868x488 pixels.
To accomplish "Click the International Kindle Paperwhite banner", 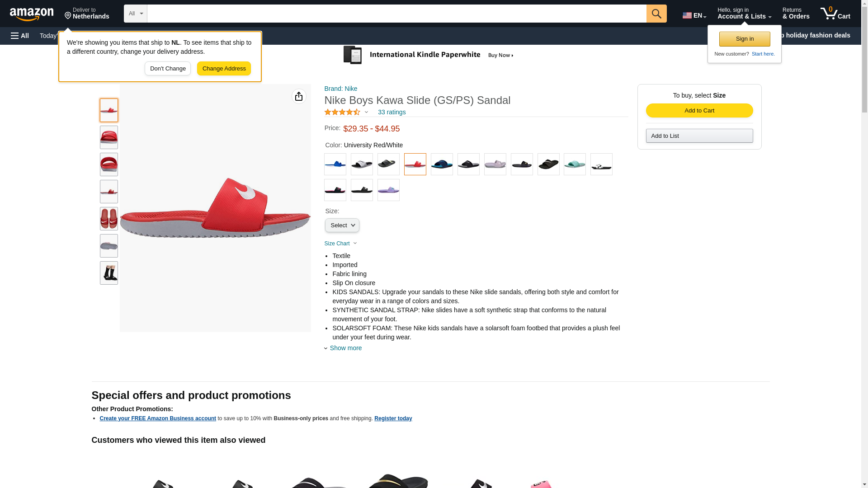I will pyautogui.click(x=429, y=55).
